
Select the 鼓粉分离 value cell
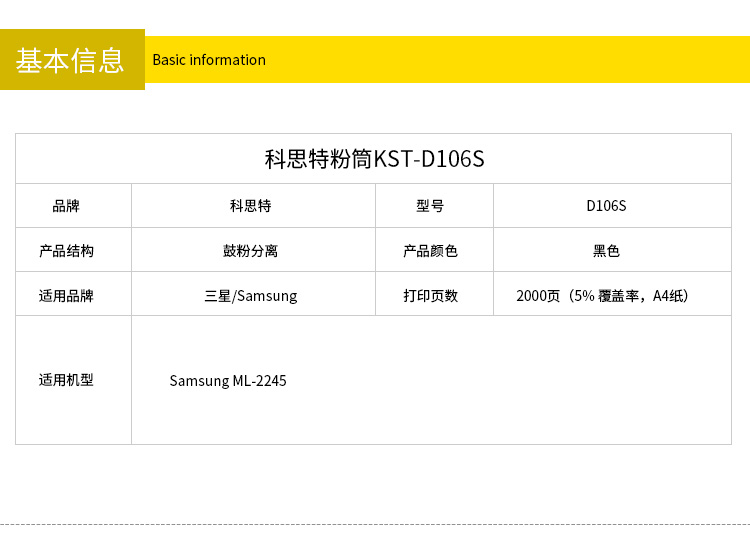pyautogui.click(x=251, y=251)
